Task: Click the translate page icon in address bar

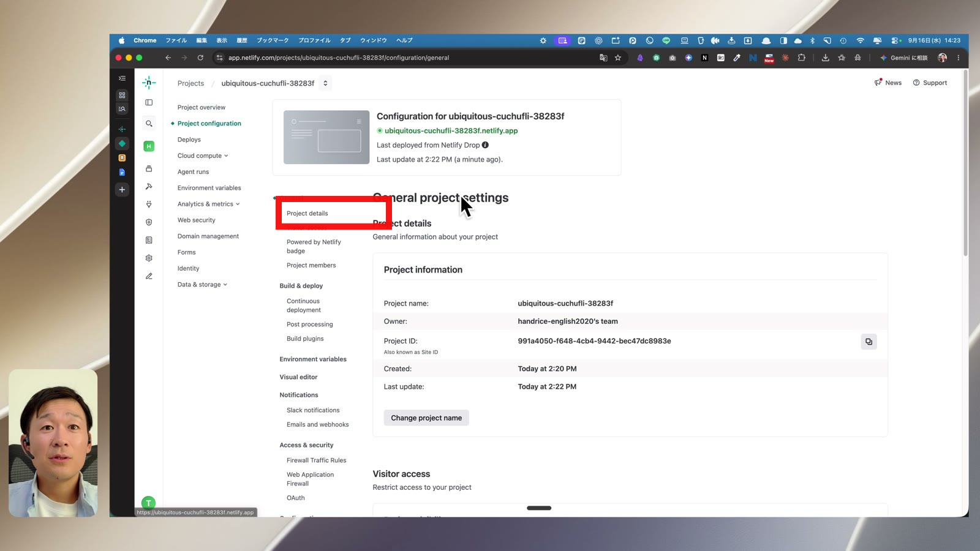Action: pos(603,58)
